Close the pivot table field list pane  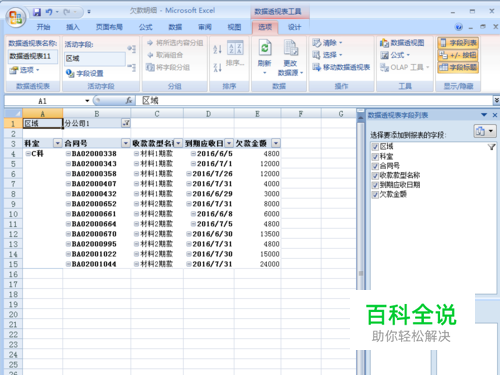[495, 115]
